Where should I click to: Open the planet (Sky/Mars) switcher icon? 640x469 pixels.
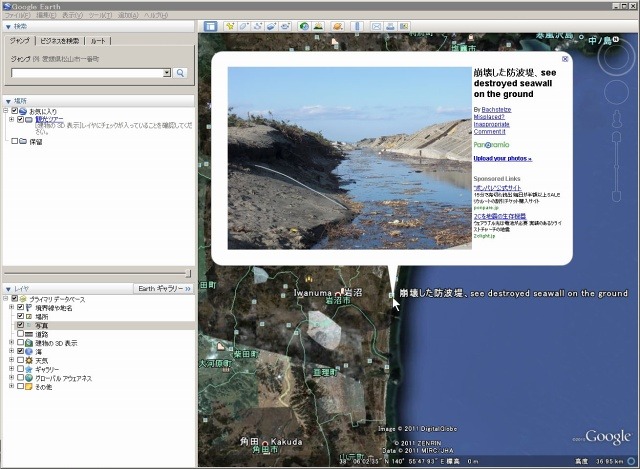[x=338, y=27]
